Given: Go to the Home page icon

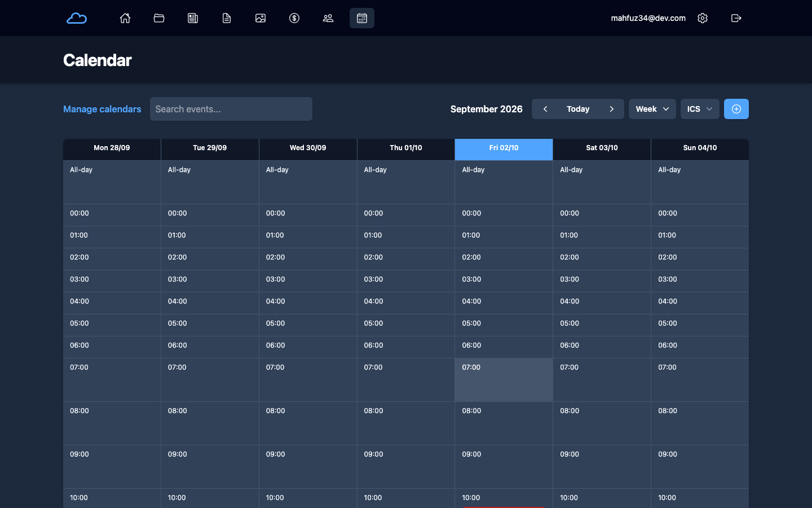Looking at the screenshot, I should tap(125, 18).
